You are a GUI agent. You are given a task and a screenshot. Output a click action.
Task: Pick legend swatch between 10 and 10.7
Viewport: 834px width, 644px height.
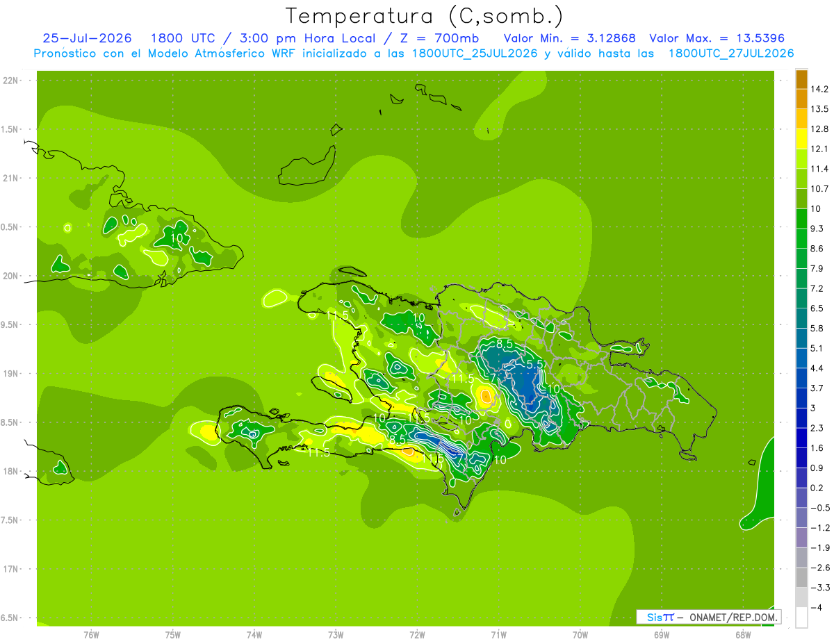801,199
